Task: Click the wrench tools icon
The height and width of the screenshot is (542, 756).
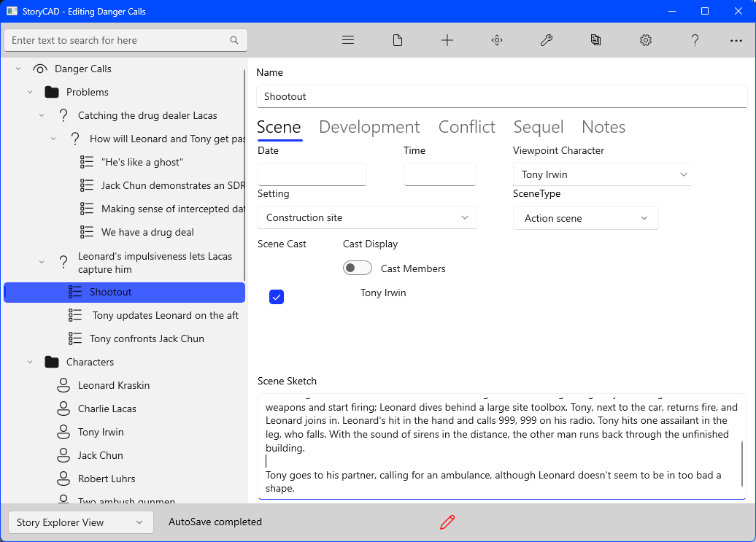Action: point(547,40)
